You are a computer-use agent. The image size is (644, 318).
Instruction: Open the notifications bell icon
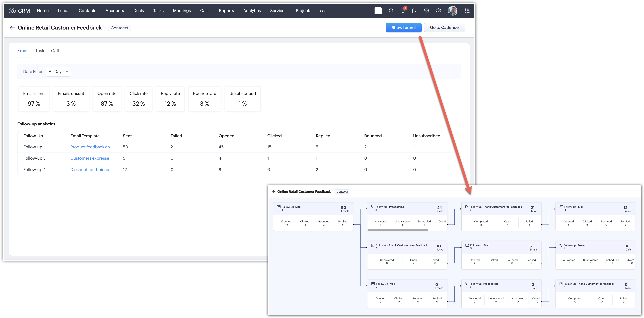pyautogui.click(x=403, y=11)
